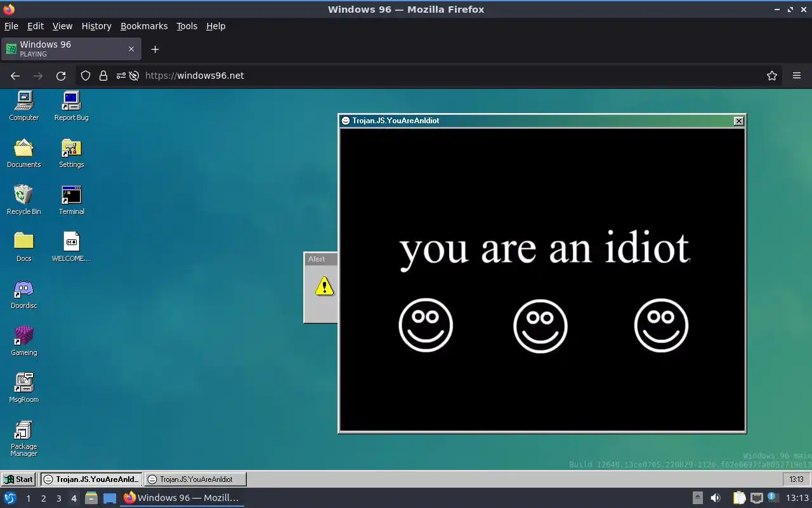Open the View menu
The image size is (812, 508).
point(62,26)
